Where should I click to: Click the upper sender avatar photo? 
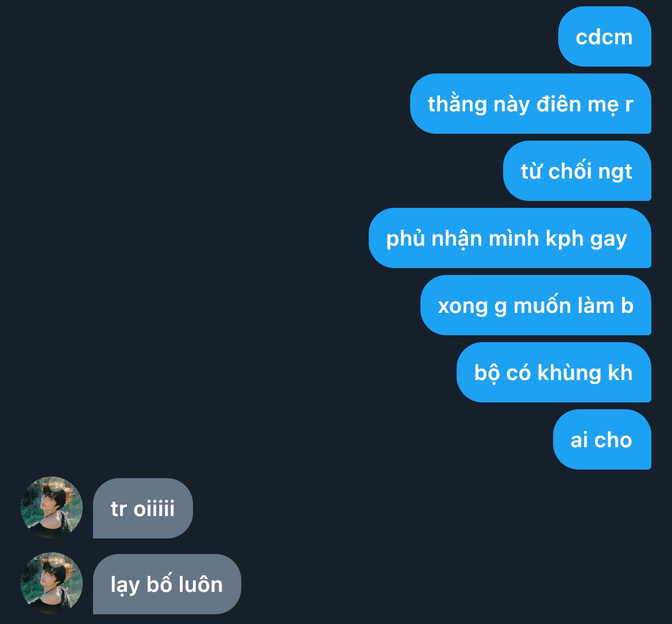[52, 507]
